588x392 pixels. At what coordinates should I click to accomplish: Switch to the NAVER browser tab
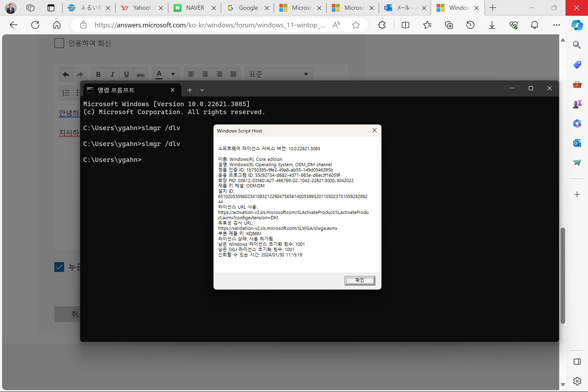point(195,8)
